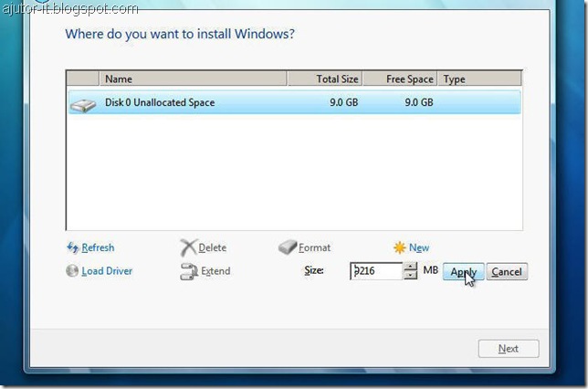Click the Extend partition icon
This screenshot has width=588, height=389.
pyautogui.click(x=189, y=271)
